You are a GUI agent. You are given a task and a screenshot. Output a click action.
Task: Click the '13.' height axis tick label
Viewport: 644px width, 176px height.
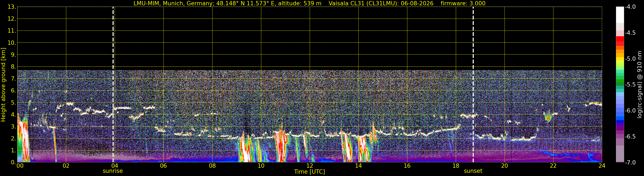(x=12, y=7)
